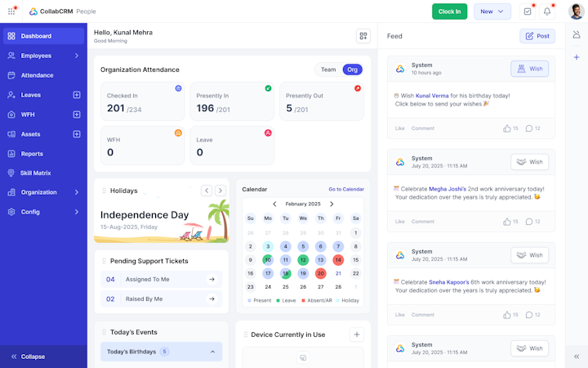
Task: Click the Device Currently in Use placeholder icon
Action: pos(303,358)
